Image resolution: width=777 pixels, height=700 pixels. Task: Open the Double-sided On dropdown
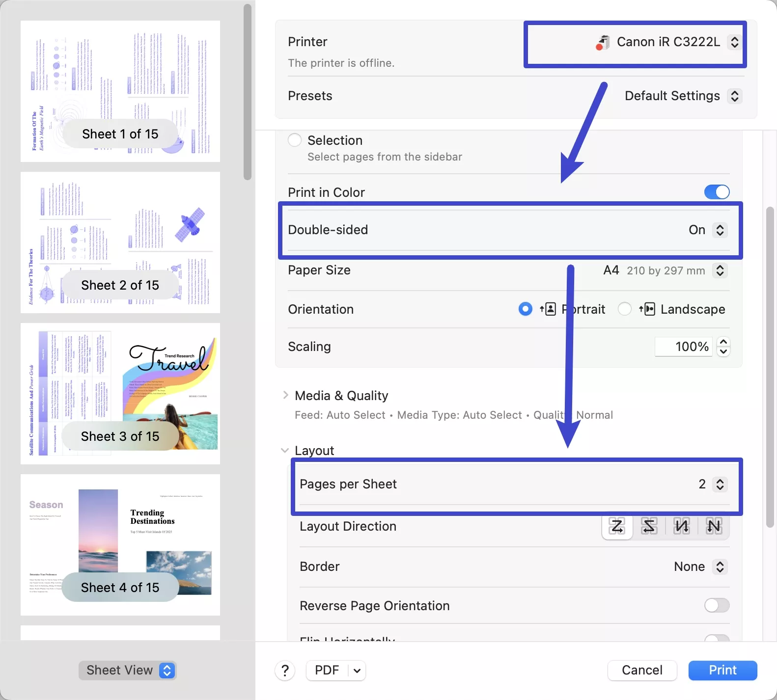[x=707, y=230]
